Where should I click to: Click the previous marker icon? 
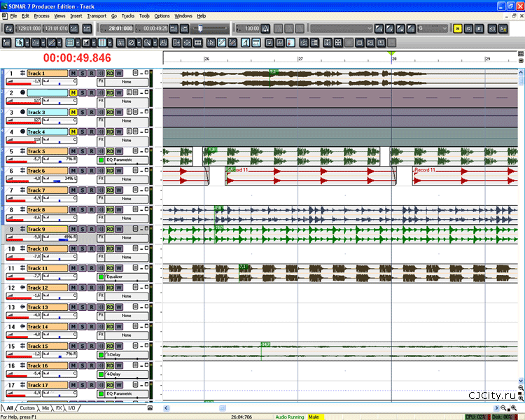coord(379,29)
